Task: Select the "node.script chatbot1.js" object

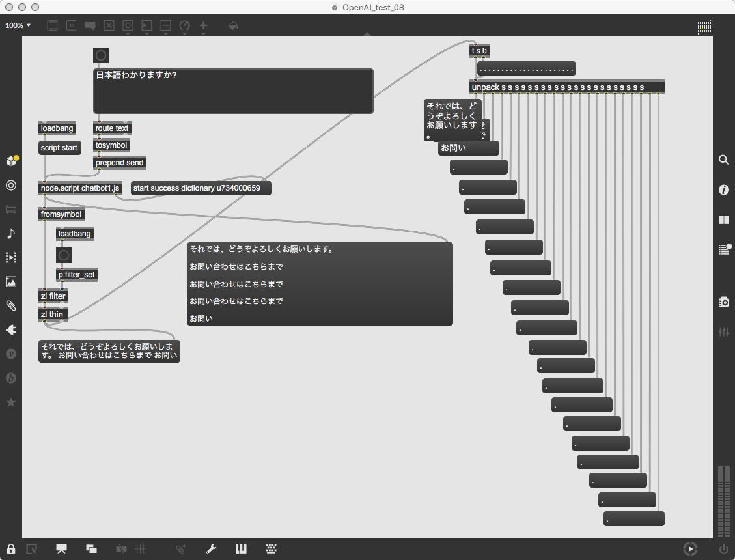Action: [x=80, y=188]
